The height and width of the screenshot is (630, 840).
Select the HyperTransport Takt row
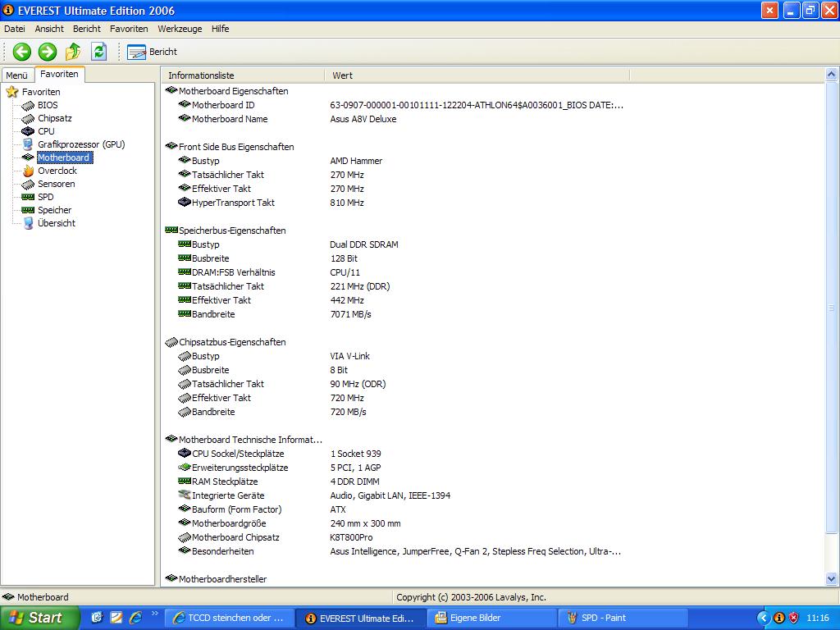(x=271, y=203)
